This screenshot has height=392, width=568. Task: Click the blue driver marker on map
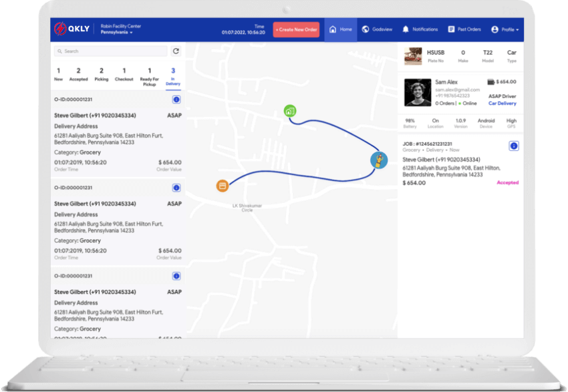[x=379, y=160]
